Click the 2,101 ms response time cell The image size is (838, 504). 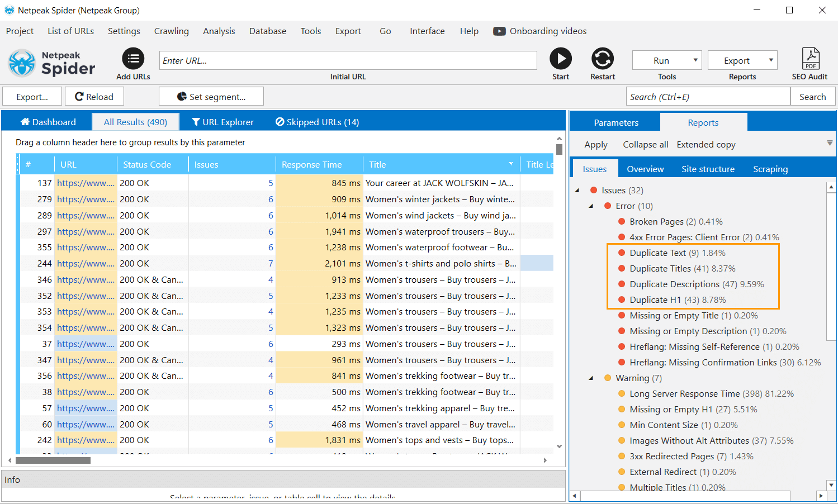tap(319, 264)
